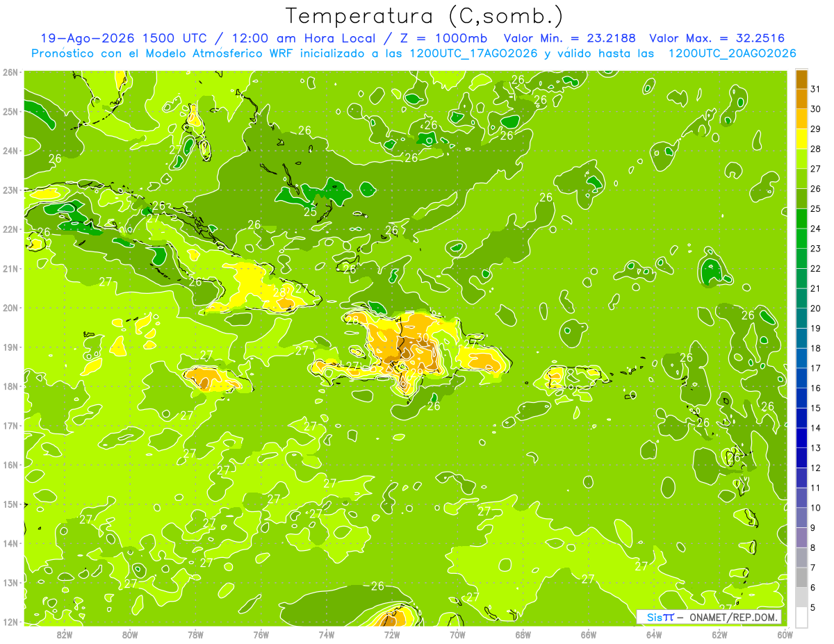834x644 pixels.
Task: Click the 72W longitude axis label
Action: pyautogui.click(x=391, y=634)
